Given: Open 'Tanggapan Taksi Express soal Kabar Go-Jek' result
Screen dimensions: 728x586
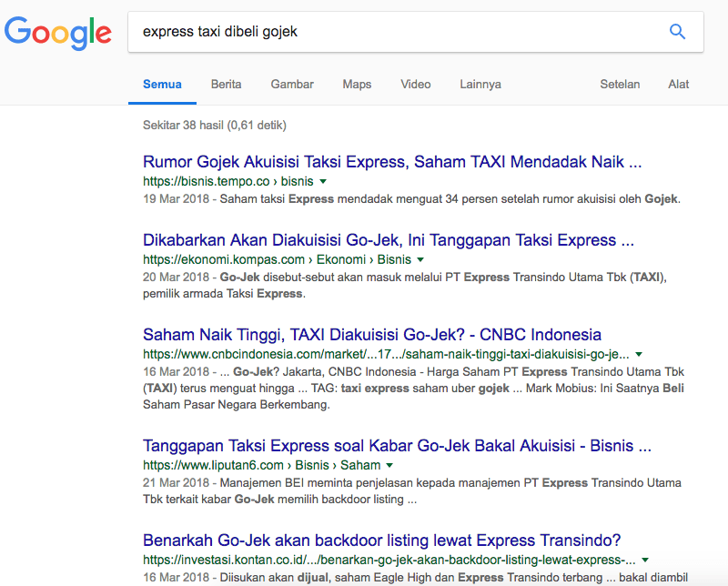Looking at the screenshot, I should (397, 446).
